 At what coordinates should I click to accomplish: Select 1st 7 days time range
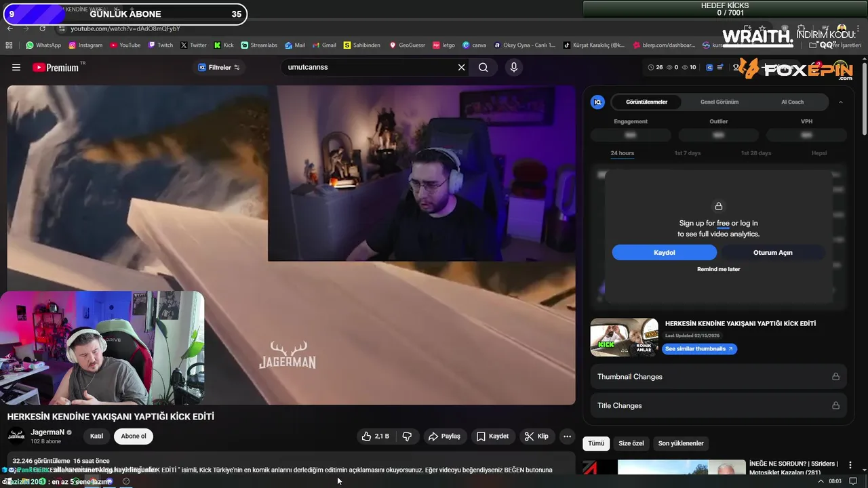tap(688, 153)
